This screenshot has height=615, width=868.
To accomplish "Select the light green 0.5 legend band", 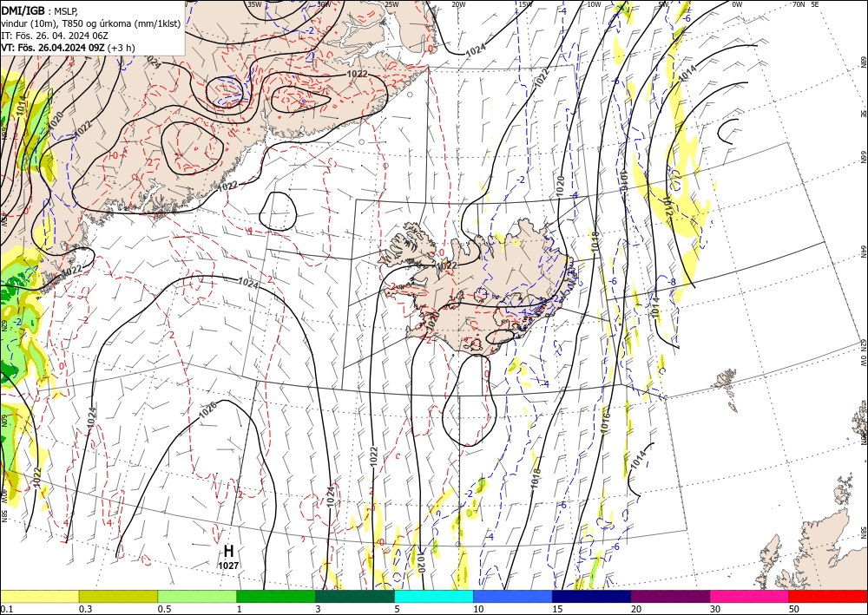I will coord(197,596).
